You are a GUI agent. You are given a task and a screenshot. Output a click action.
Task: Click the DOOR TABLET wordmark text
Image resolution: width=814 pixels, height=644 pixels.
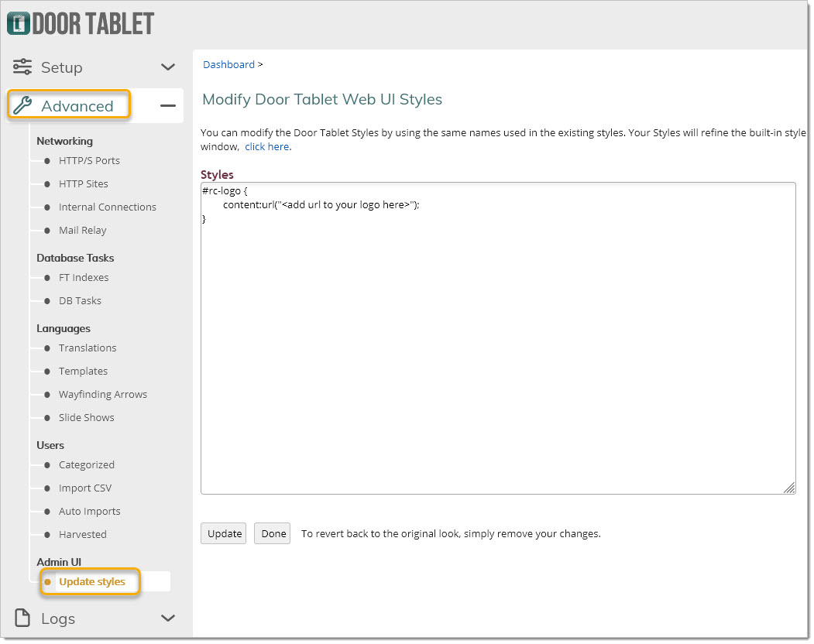point(94,24)
